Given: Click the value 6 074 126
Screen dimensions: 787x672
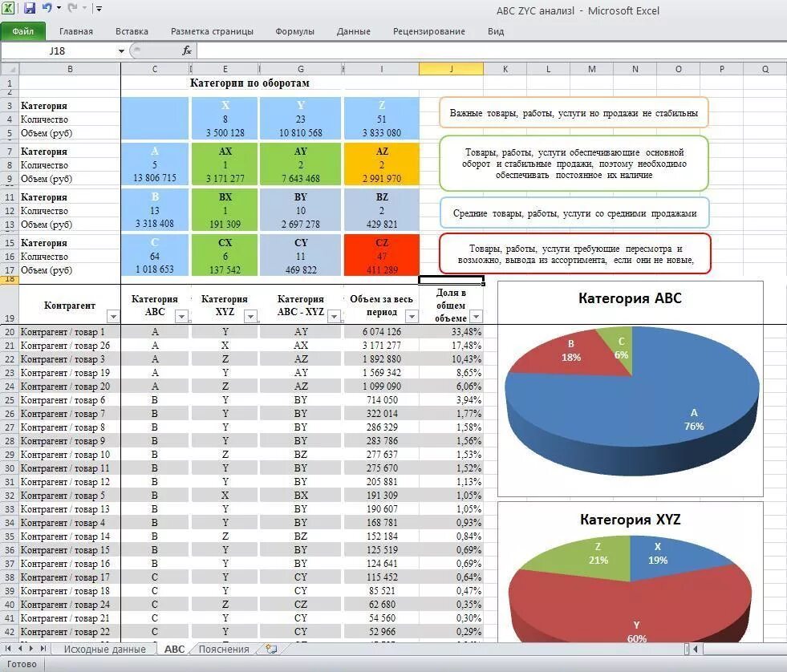Looking at the screenshot, I should 381,332.
